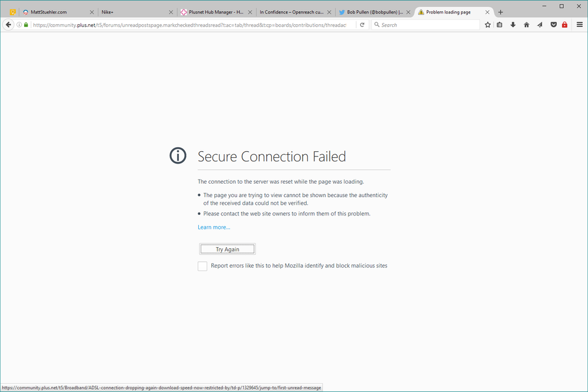
Task: Go to the Home page icon
Action: 526,25
